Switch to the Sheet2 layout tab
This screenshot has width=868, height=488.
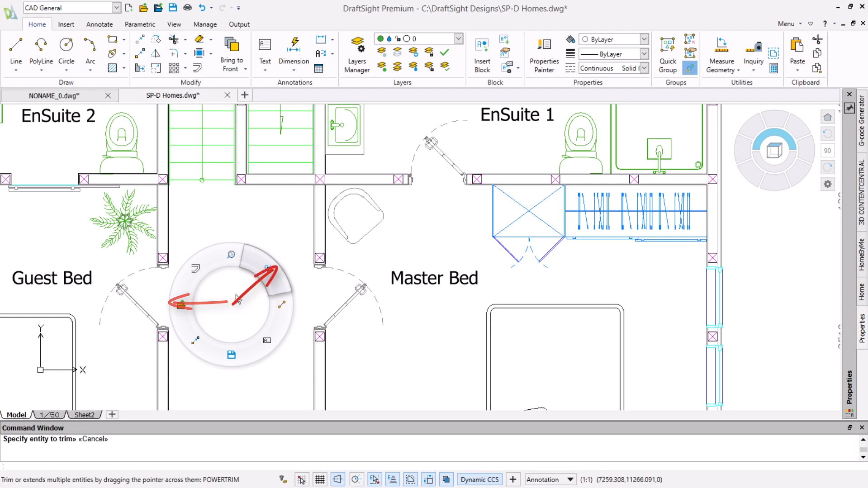(84, 415)
